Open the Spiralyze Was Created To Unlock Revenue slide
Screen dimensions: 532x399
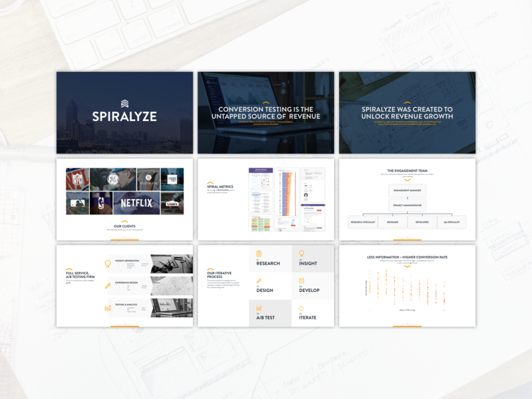point(407,112)
